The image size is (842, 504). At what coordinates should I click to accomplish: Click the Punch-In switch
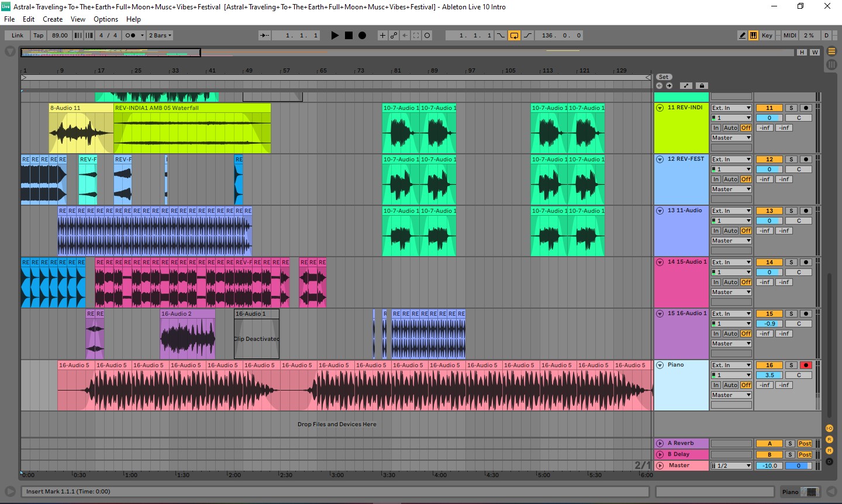click(501, 36)
